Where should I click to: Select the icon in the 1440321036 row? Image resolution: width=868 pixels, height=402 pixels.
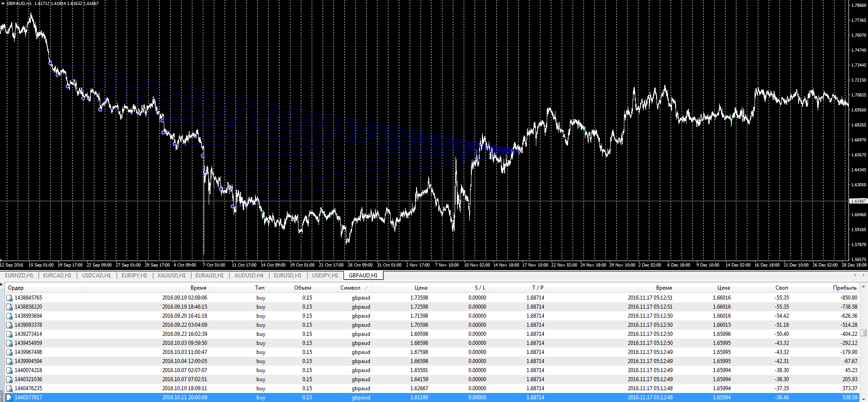click(x=9, y=379)
